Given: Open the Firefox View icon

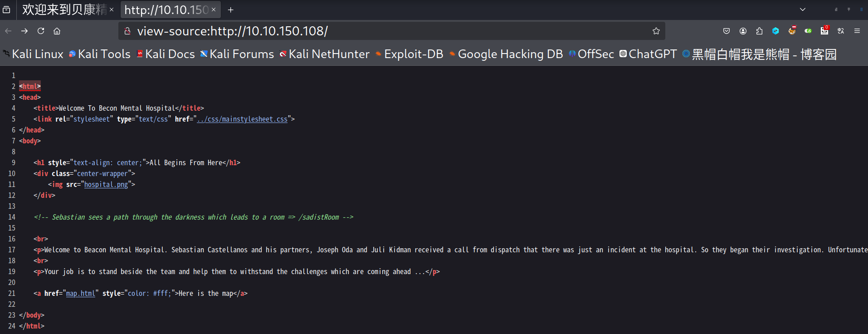Looking at the screenshot, I should tap(6, 10).
